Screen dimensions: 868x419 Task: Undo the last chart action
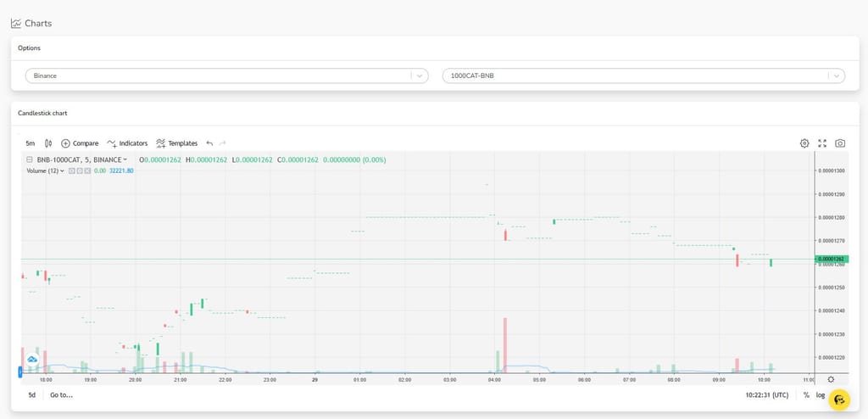tap(209, 143)
